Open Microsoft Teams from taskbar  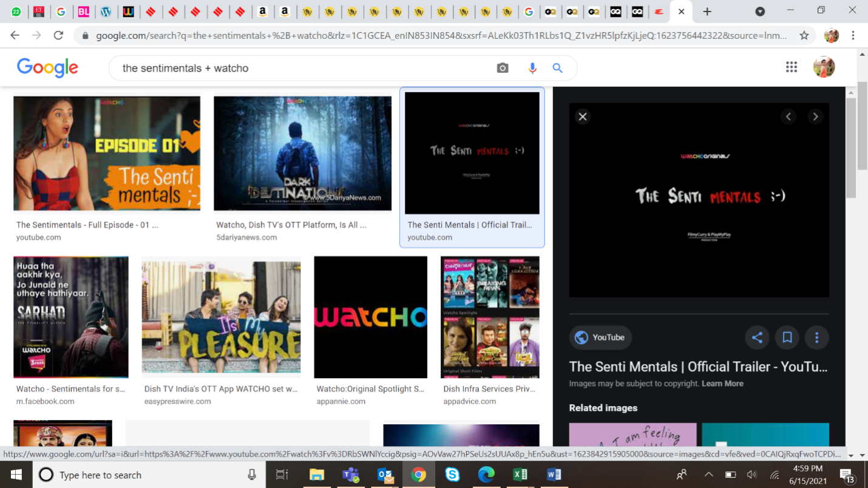point(351,475)
